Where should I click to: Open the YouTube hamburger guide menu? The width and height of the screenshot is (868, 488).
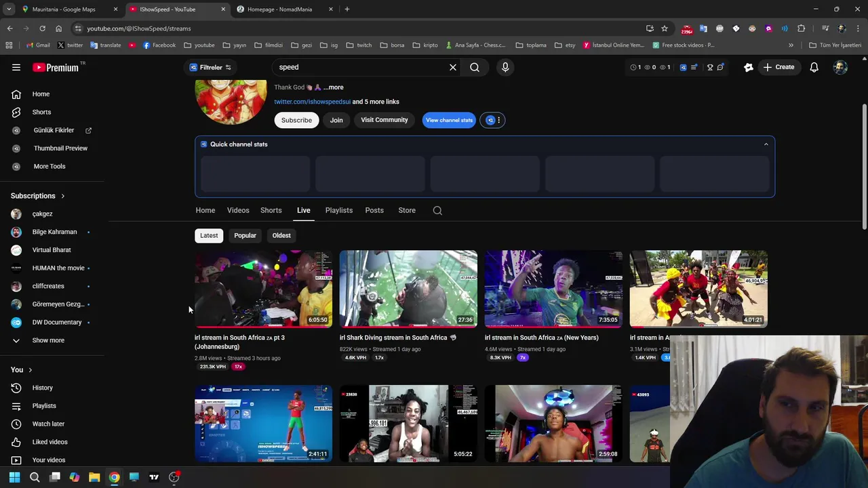point(16,67)
